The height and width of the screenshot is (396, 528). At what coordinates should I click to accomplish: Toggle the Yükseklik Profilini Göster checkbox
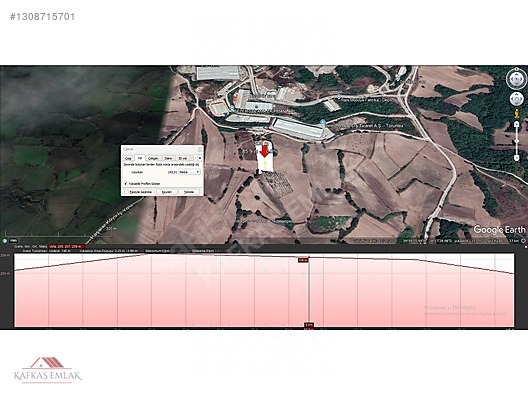126,184
